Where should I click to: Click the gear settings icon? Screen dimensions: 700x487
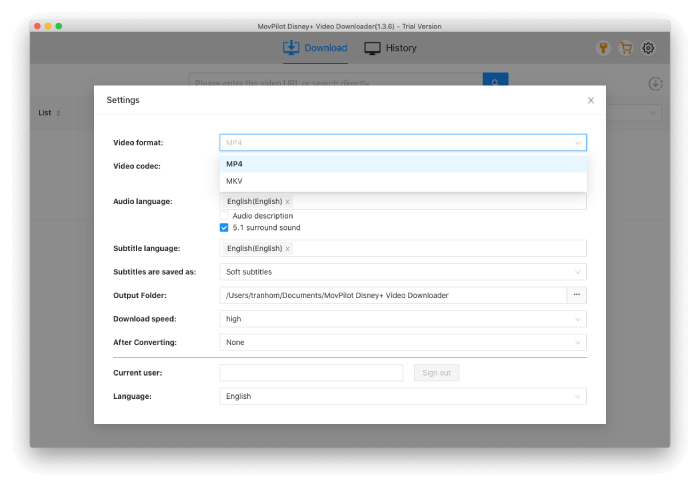(648, 48)
